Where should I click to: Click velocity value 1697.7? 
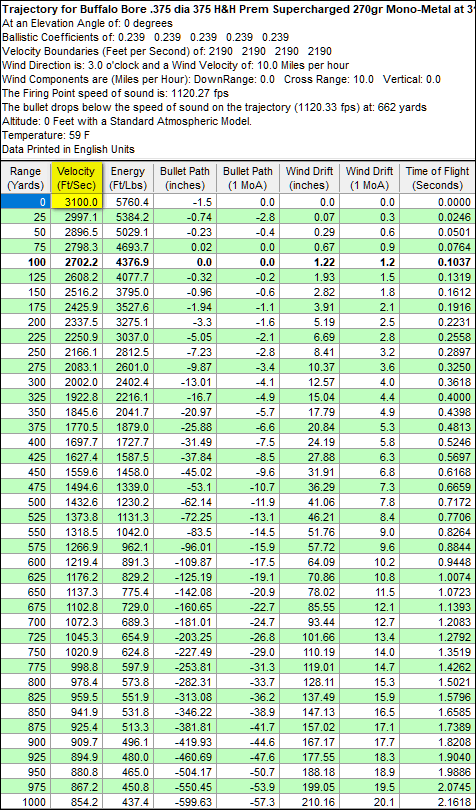click(x=78, y=442)
